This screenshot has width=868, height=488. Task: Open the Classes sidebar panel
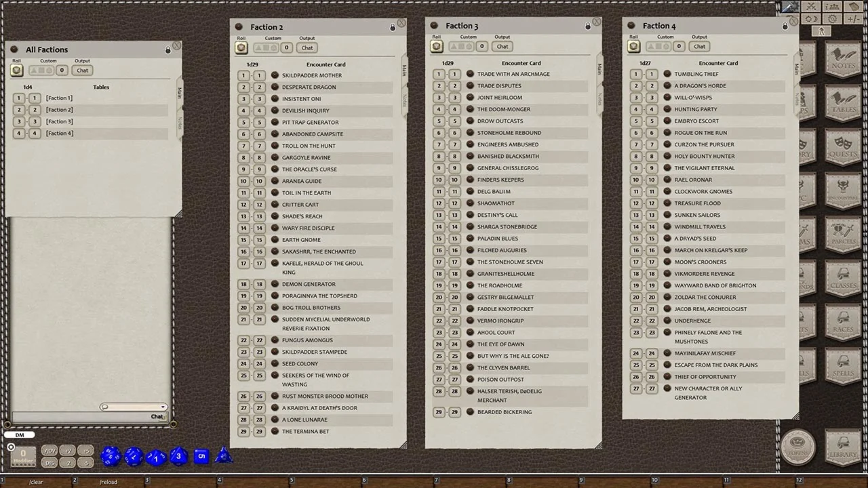(x=843, y=279)
